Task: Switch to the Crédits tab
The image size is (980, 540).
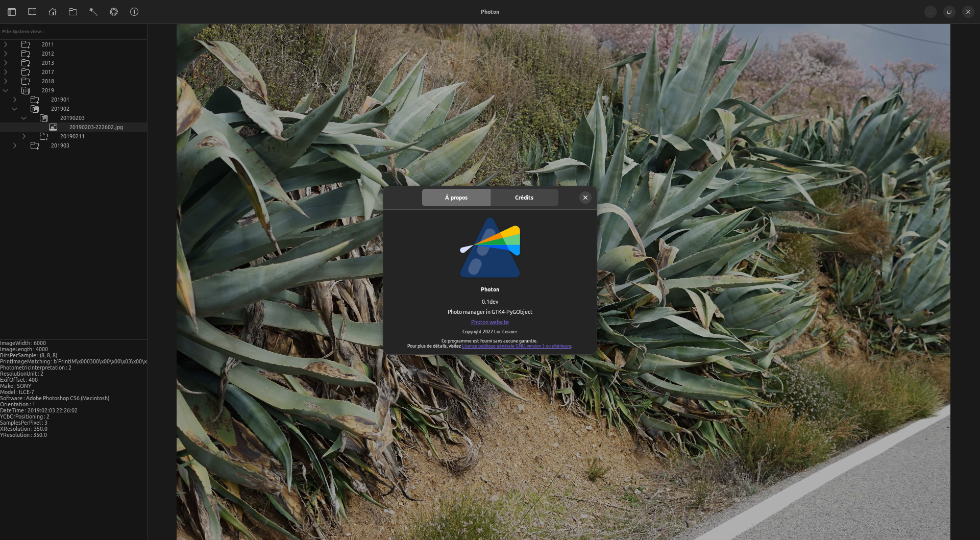Action: pos(524,198)
